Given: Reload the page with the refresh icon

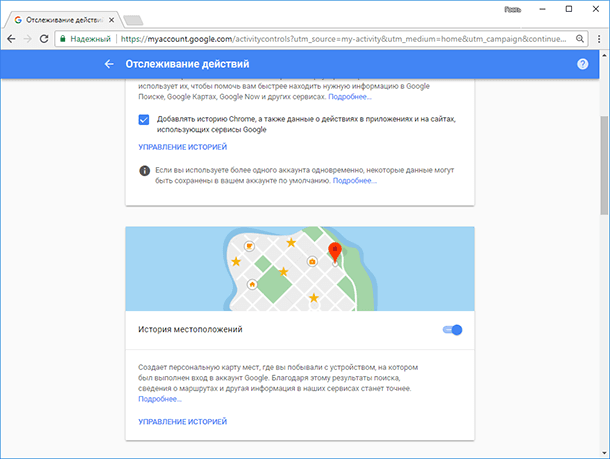Looking at the screenshot, I should pos(44,39).
